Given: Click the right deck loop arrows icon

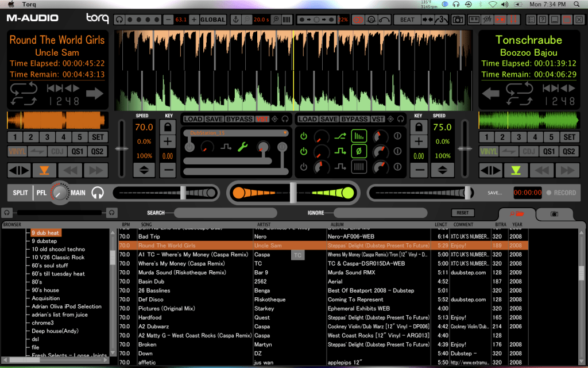Looking at the screenshot, I should point(519,94).
